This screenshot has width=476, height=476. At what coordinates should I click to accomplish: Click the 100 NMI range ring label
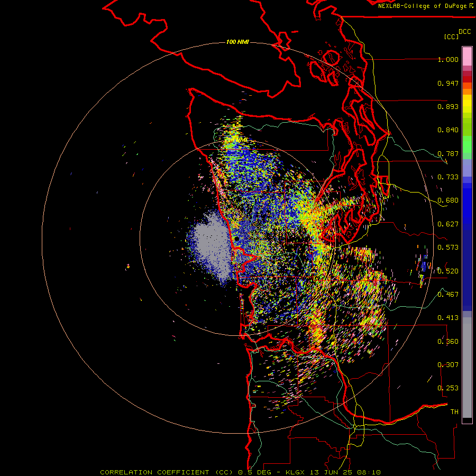click(x=237, y=42)
